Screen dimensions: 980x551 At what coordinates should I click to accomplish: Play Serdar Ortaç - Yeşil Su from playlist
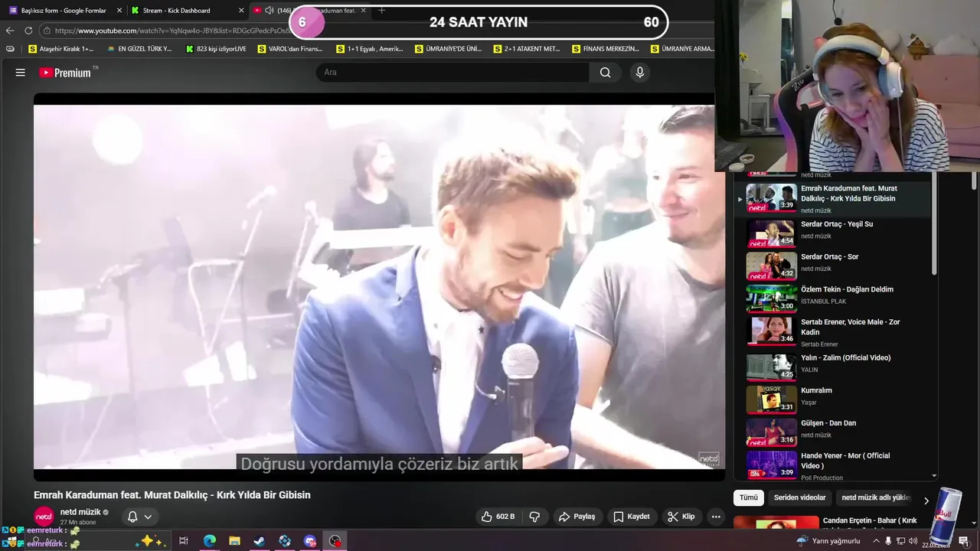click(x=832, y=233)
